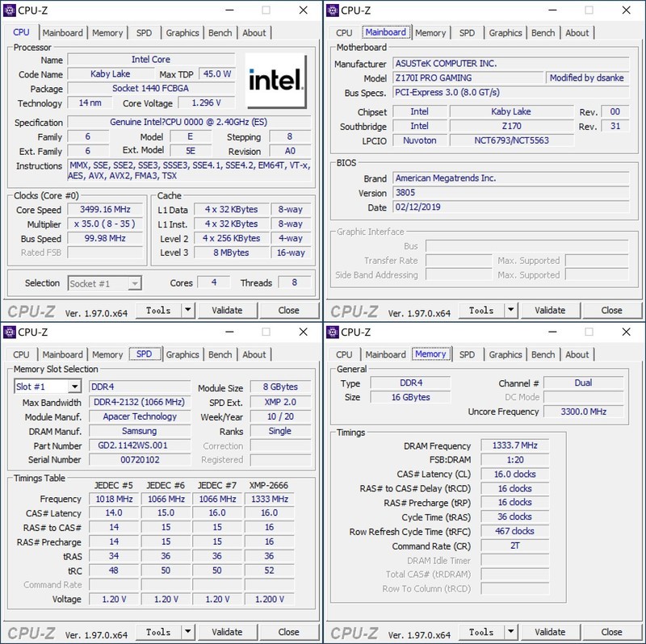Select the Graphics tab in the Mainboard window

(505, 33)
